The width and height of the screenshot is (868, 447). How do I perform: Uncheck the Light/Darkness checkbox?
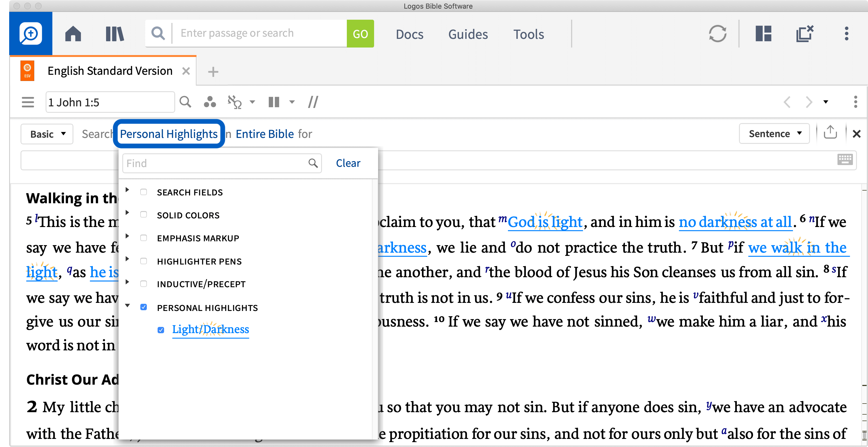pyautogui.click(x=161, y=330)
